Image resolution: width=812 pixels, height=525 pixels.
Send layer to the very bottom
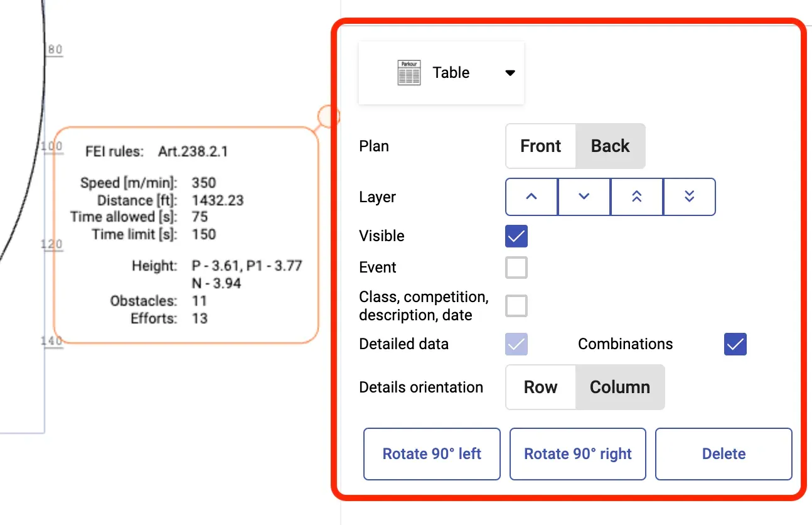689,197
